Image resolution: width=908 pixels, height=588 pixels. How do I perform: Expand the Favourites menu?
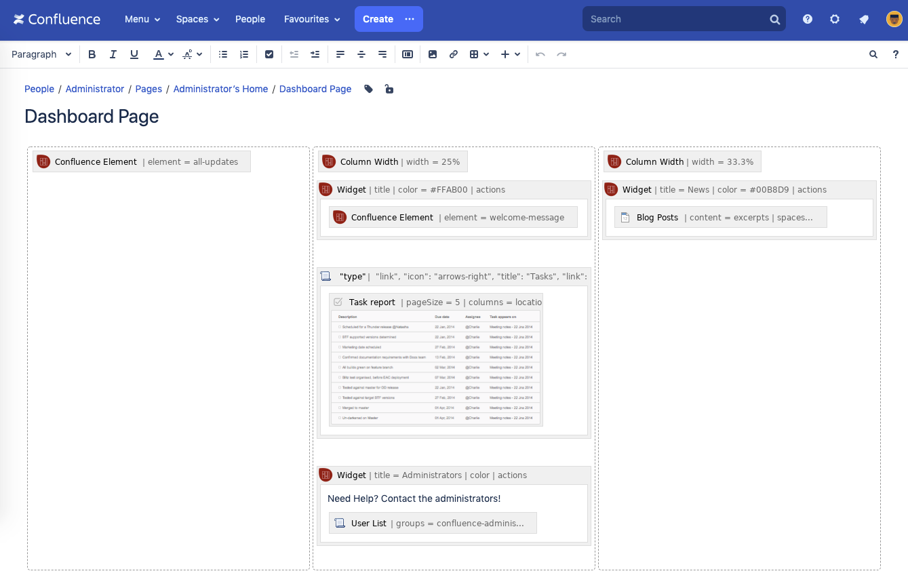coord(312,19)
